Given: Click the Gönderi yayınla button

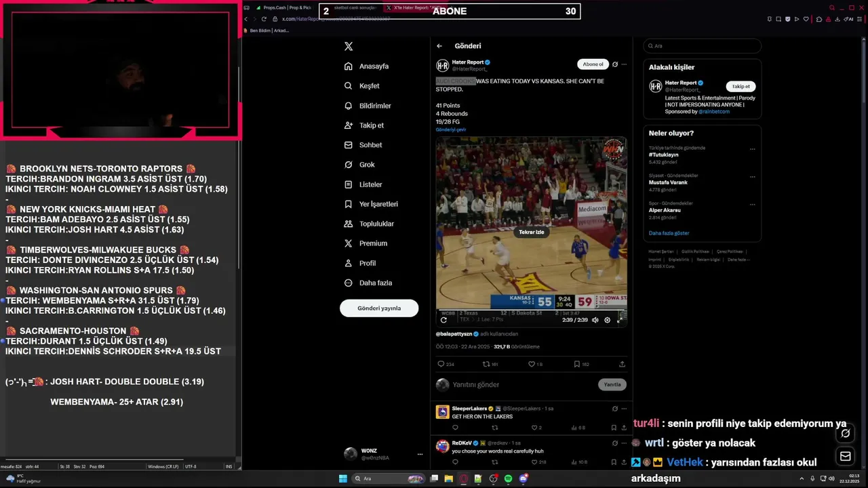Looking at the screenshot, I should [379, 308].
